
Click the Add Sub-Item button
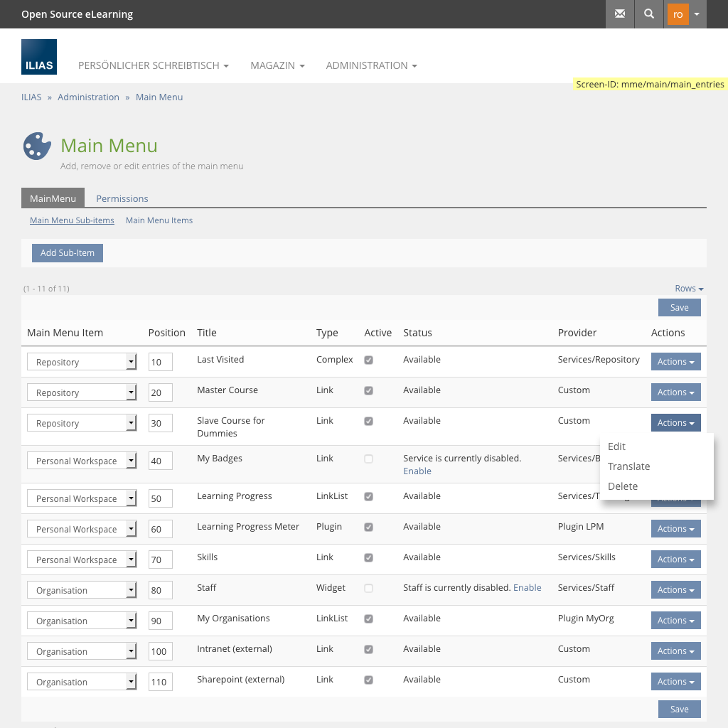coord(68,252)
